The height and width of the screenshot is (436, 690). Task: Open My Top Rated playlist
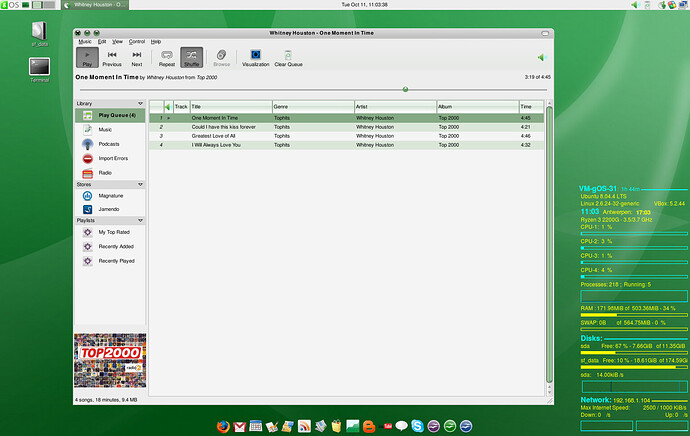pos(110,232)
